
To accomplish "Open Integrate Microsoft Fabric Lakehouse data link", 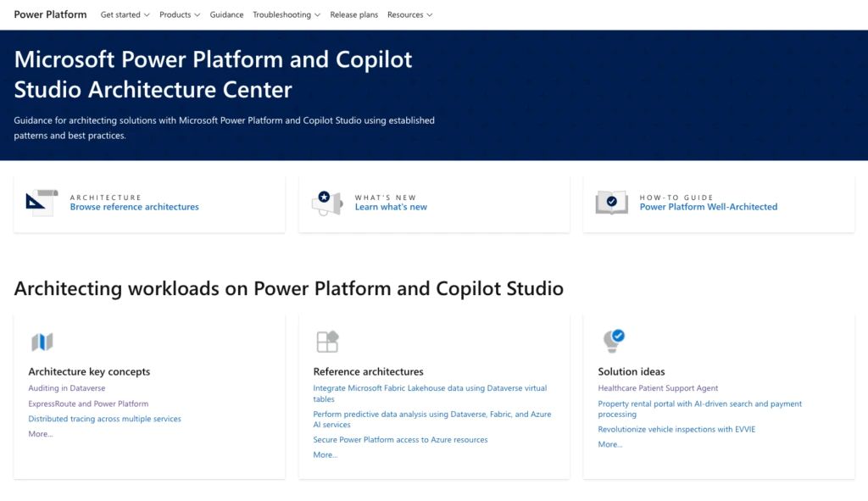I will coord(430,393).
